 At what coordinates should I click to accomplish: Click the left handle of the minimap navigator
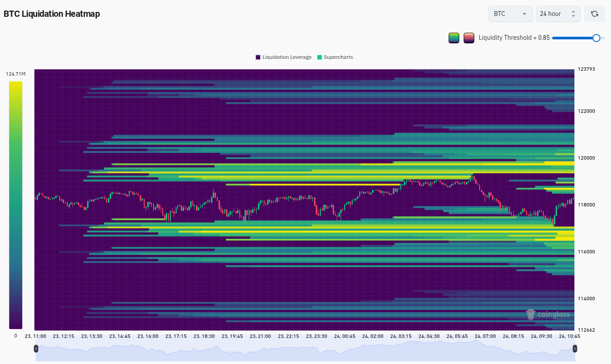click(x=36, y=349)
